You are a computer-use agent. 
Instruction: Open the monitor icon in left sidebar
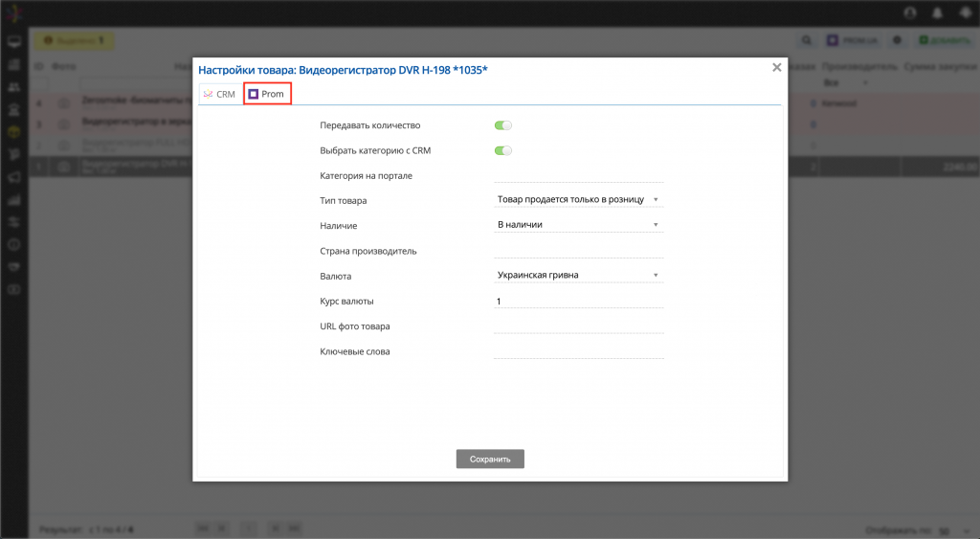(x=13, y=42)
